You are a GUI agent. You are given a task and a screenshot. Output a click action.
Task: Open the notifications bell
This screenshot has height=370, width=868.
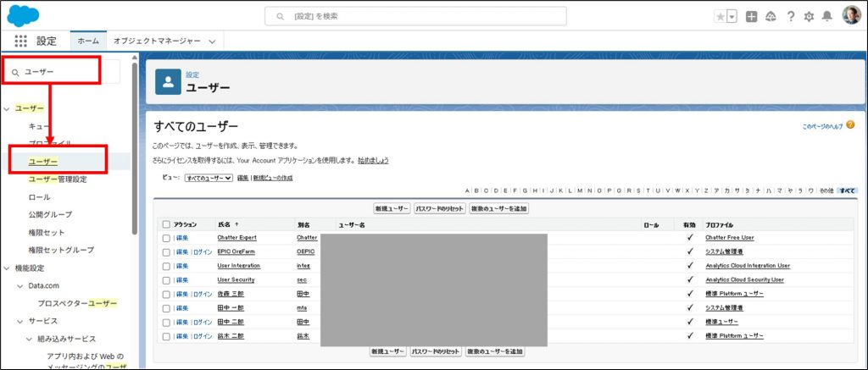[x=827, y=16]
